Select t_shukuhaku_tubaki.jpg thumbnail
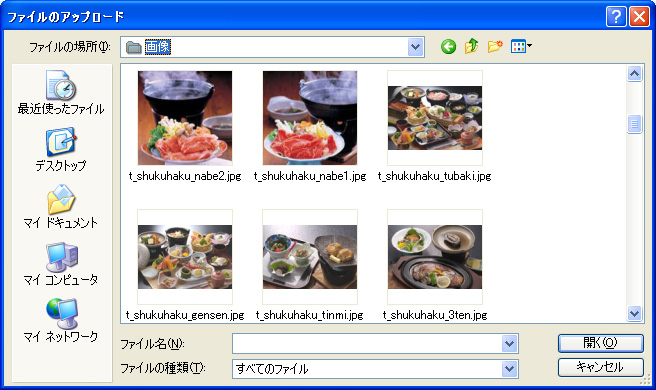 click(435, 118)
